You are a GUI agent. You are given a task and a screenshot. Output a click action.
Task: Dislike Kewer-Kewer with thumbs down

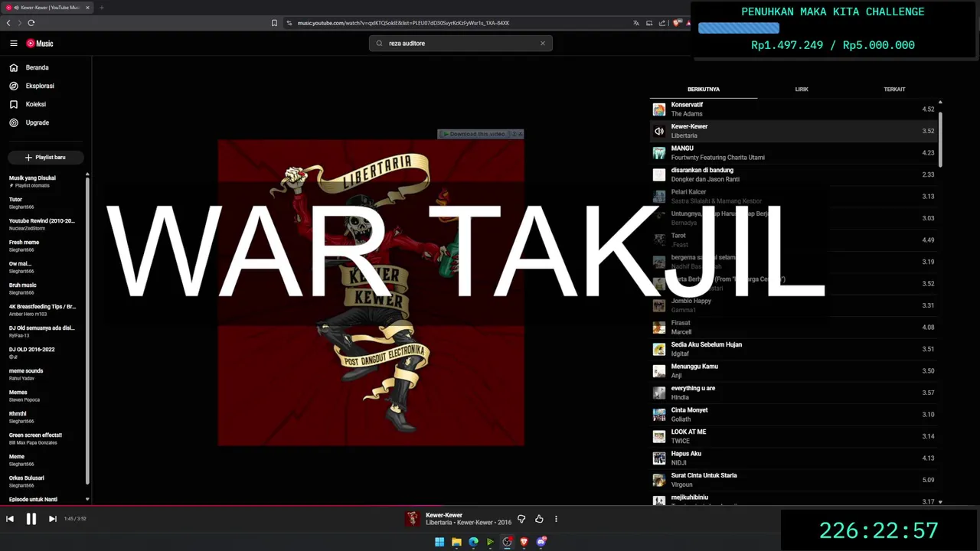pyautogui.click(x=521, y=519)
